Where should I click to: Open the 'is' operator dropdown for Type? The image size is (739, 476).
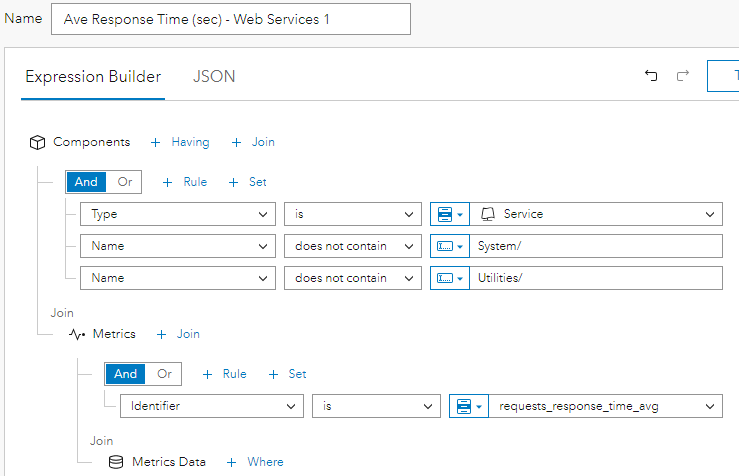point(353,214)
